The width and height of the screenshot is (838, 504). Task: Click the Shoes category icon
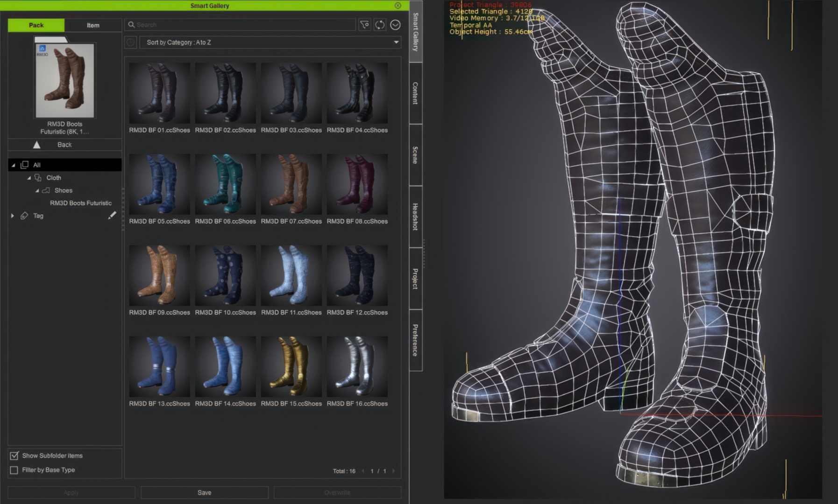pos(46,190)
